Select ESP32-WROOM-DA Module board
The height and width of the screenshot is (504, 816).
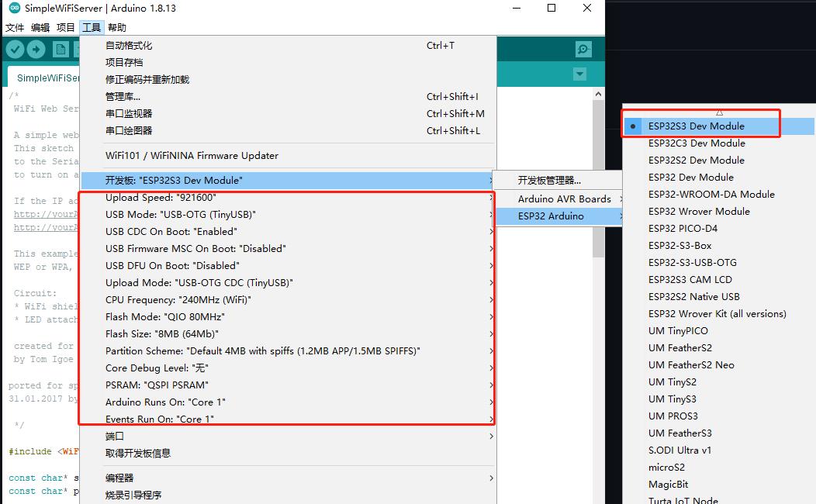click(718, 195)
